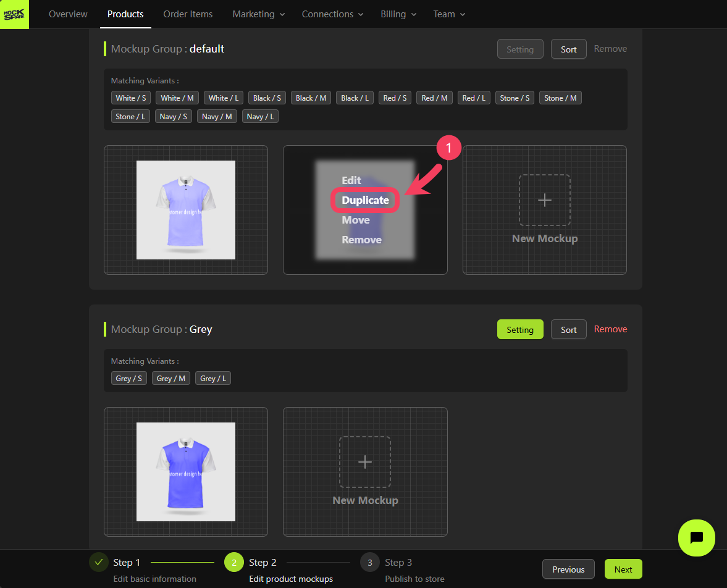The image size is (727, 588).
Task: Click the Red / L variant tag
Action: tap(474, 98)
